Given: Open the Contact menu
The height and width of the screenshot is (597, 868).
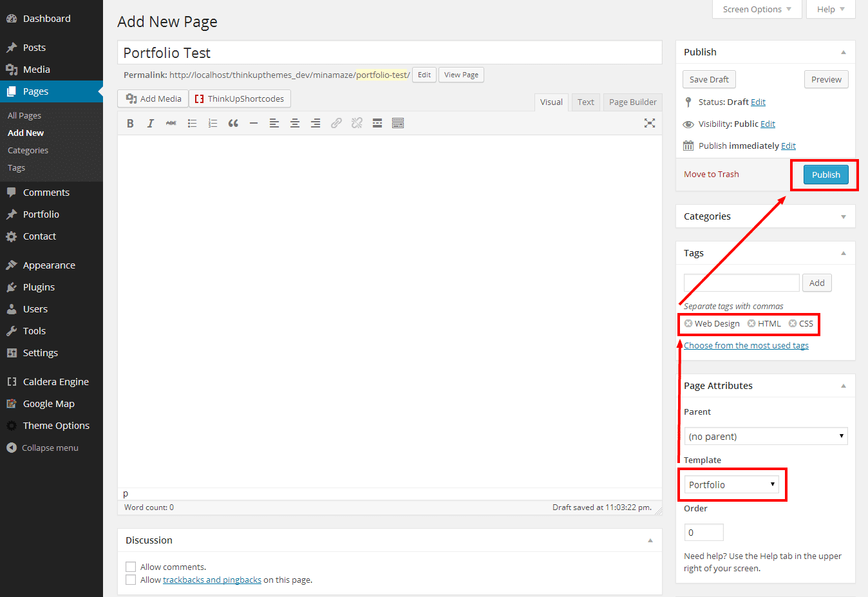Looking at the screenshot, I should point(52,236).
